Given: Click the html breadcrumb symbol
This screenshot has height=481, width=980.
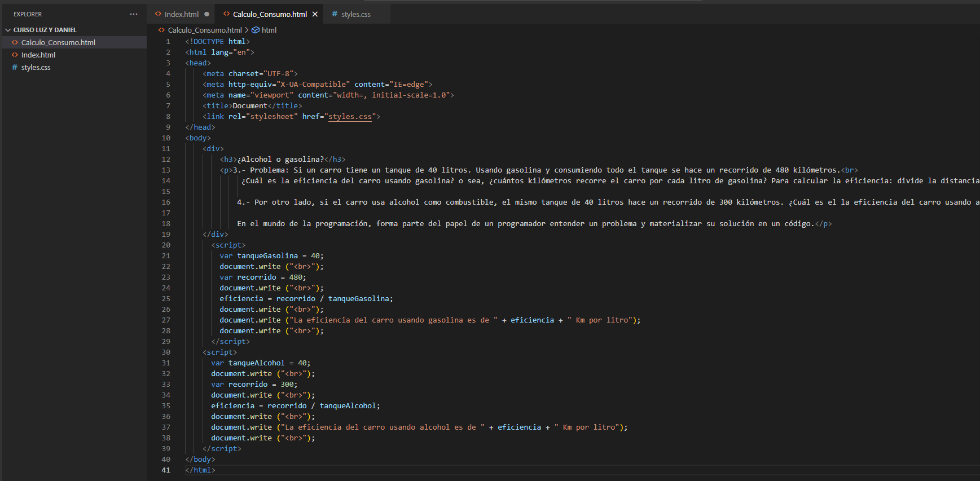Looking at the screenshot, I should 269,30.
